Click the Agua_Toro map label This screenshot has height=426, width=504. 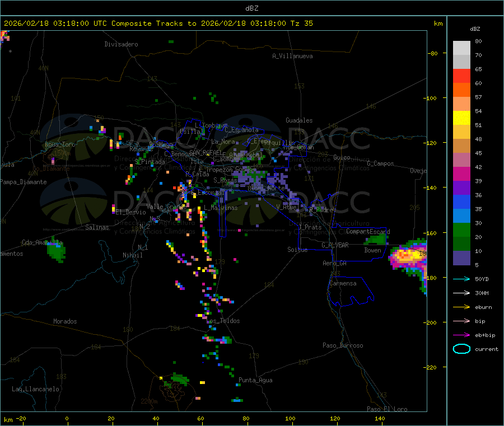[x=60, y=144]
